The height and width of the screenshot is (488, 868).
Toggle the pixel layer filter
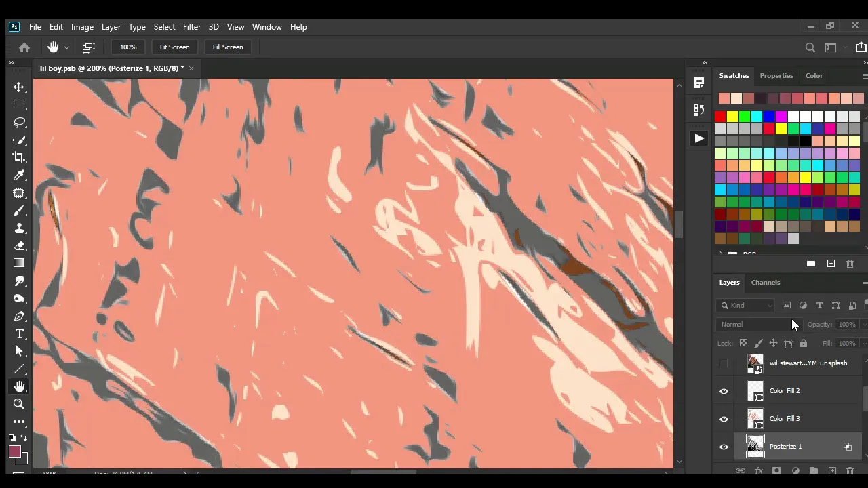point(787,306)
